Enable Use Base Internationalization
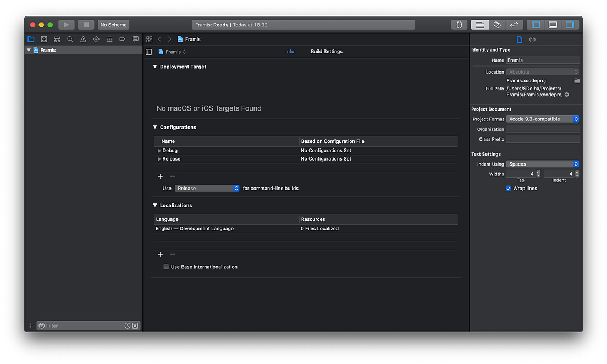The width and height of the screenshot is (607, 364). pyautogui.click(x=166, y=267)
